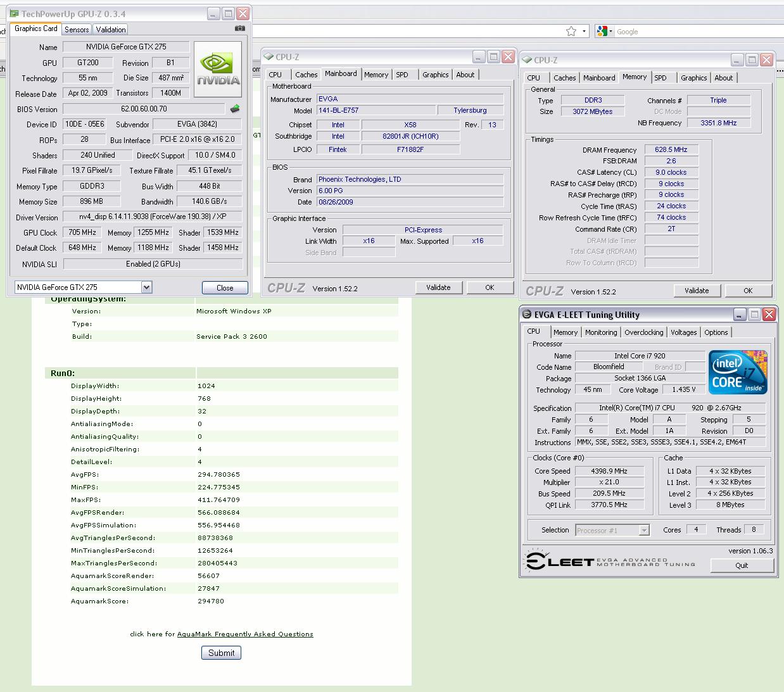Click the mainboard Model field 141-BL-E757
The height and width of the screenshot is (692, 784).
376,110
